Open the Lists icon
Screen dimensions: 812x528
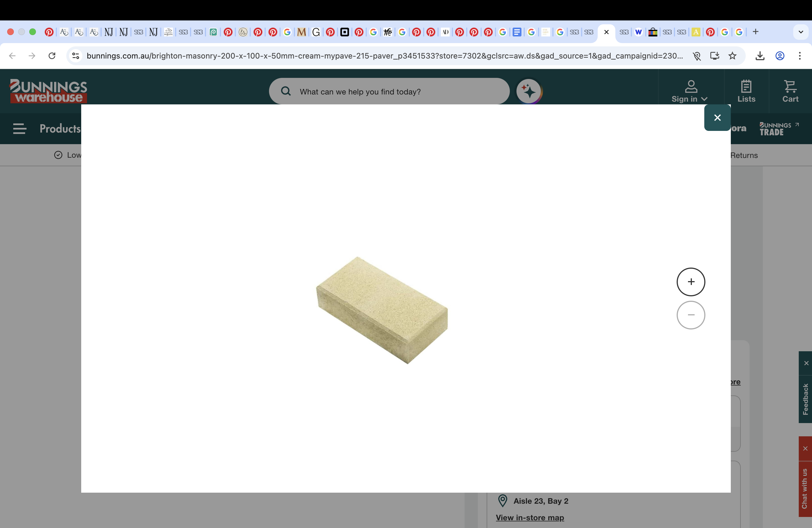click(746, 91)
